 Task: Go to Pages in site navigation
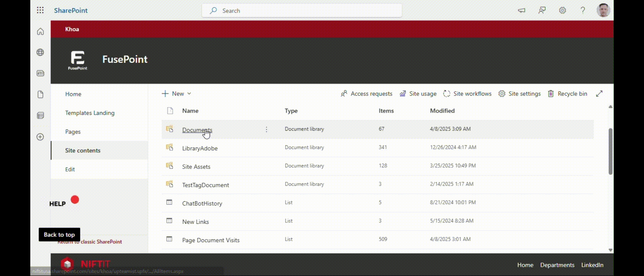pos(73,131)
